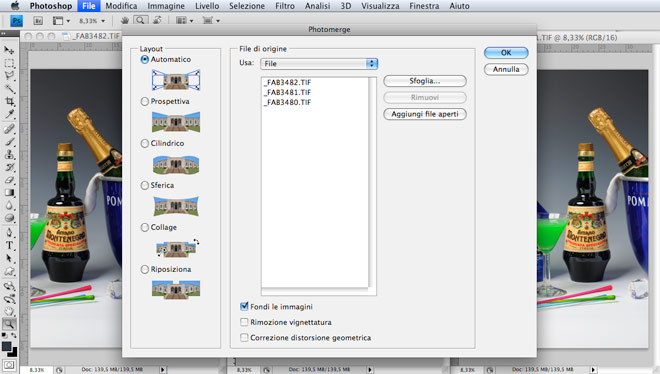Select the Crop tool in toolbox
Screen dimensions: 660x374
9,101
